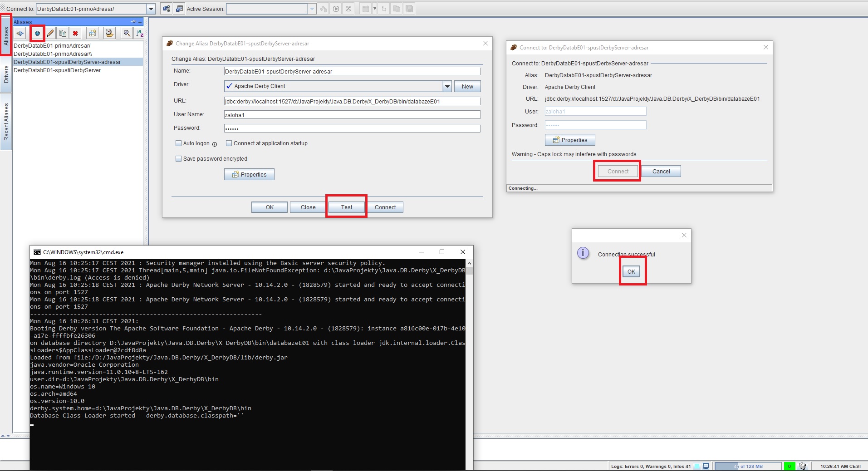Run garbage collector via trash can icon
Viewport: 868px width, 472px height.
pyautogui.click(x=802, y=466)
